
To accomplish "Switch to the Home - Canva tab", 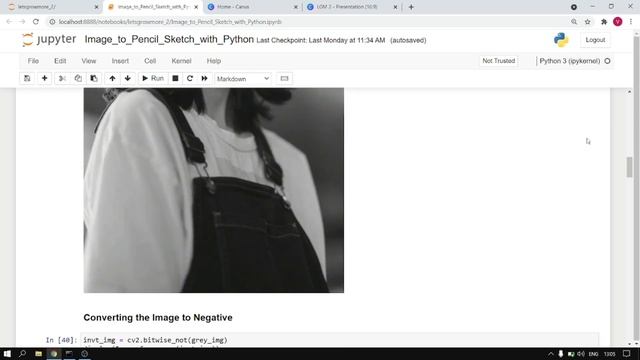I will click(249, 7).
